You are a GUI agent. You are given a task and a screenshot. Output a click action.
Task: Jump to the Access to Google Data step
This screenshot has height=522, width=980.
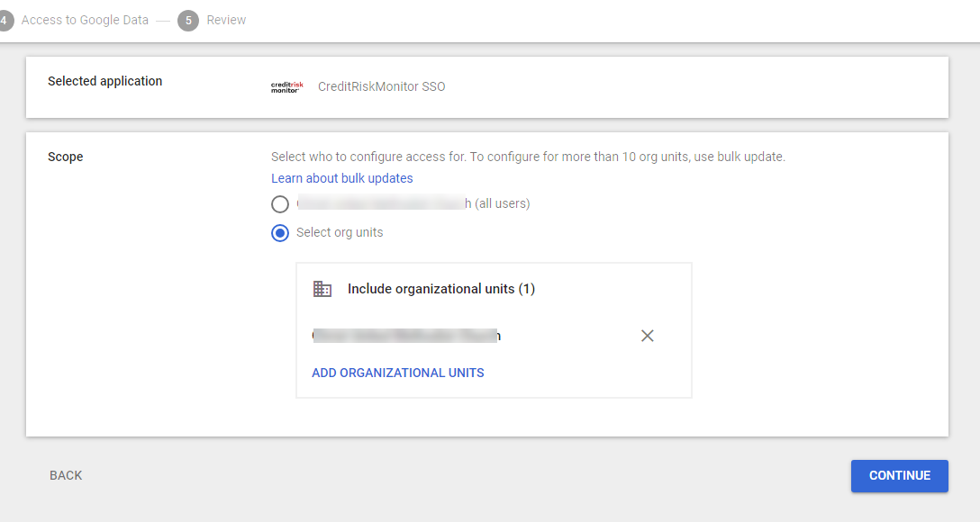(x=85, y=20)
